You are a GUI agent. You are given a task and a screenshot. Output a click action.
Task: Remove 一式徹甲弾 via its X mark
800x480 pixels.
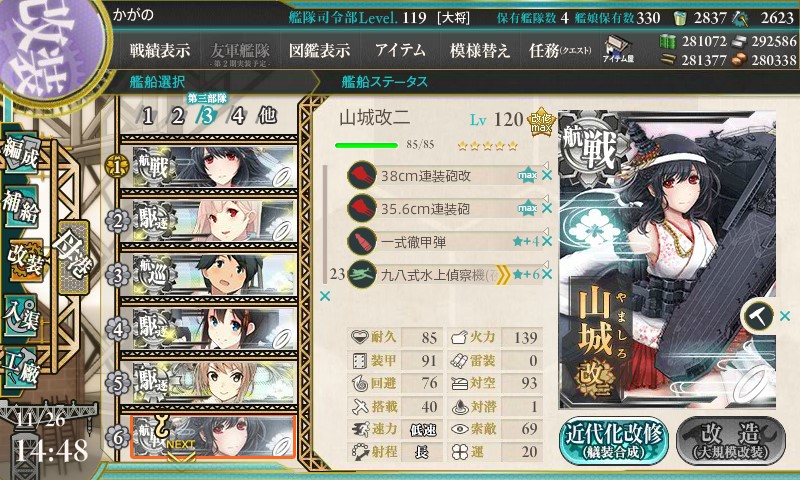pos(547,241)
